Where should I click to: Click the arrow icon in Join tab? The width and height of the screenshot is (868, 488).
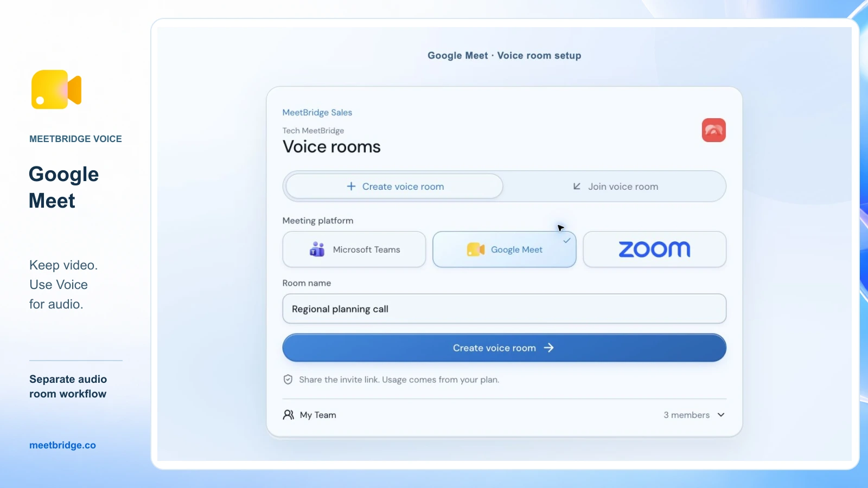pyautogui.click(x=577, y=187)
